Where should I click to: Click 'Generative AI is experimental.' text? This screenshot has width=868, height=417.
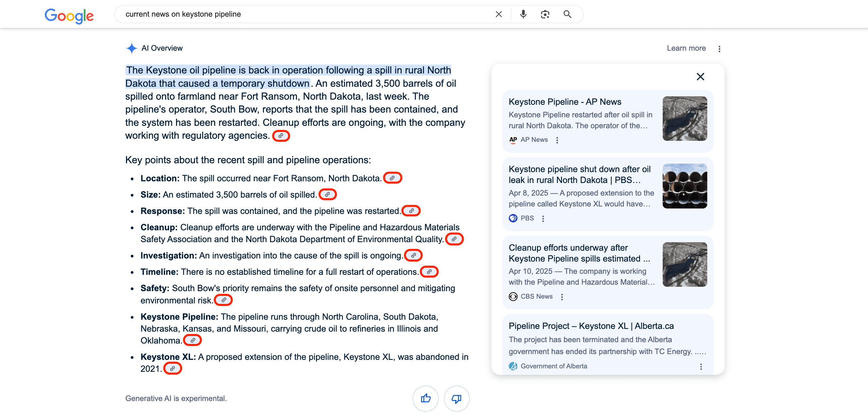pyautogui.click(x=176, y=398)
